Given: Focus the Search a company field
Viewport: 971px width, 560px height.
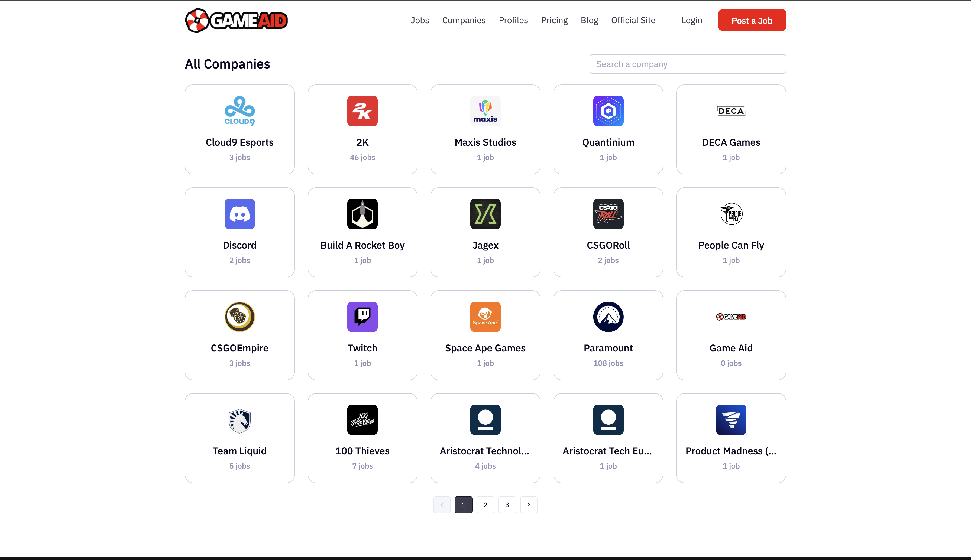Looking at the screenshot, I should [x=687, y=64].
